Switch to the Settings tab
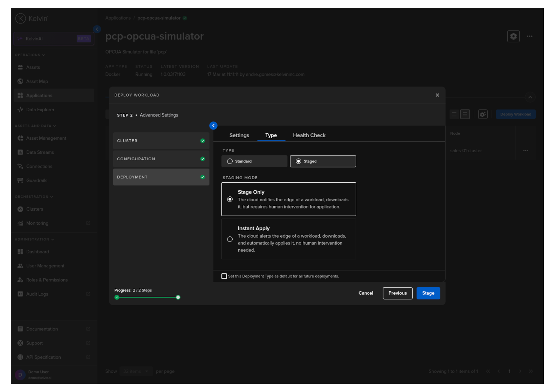 point(239,135)
